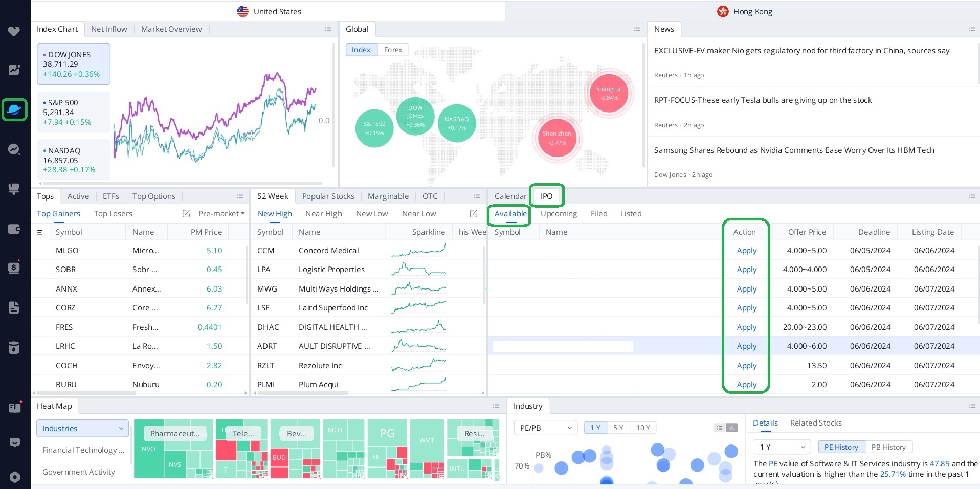
Task: Open the Pre-market dropdown
Action: (221, 214)
